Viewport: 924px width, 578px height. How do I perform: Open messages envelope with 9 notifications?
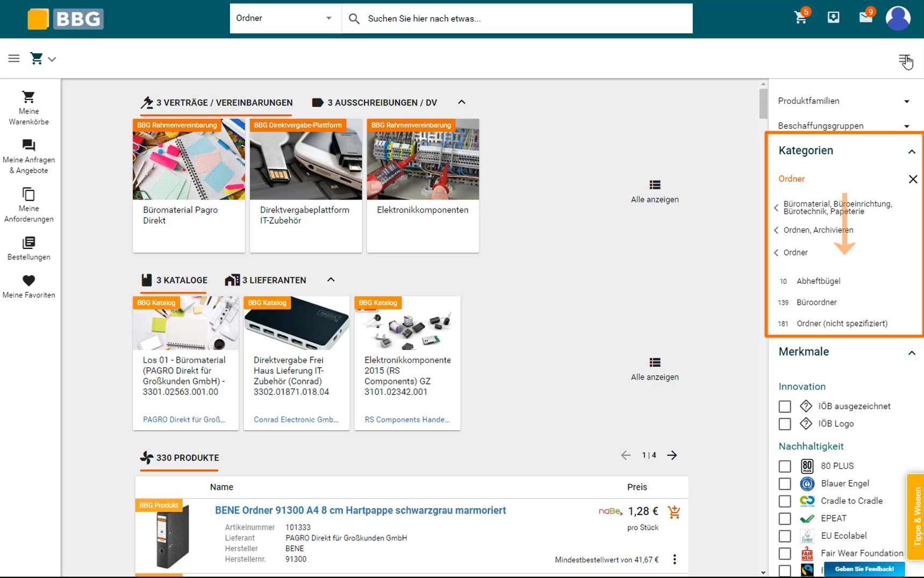[x=866, y=18]
